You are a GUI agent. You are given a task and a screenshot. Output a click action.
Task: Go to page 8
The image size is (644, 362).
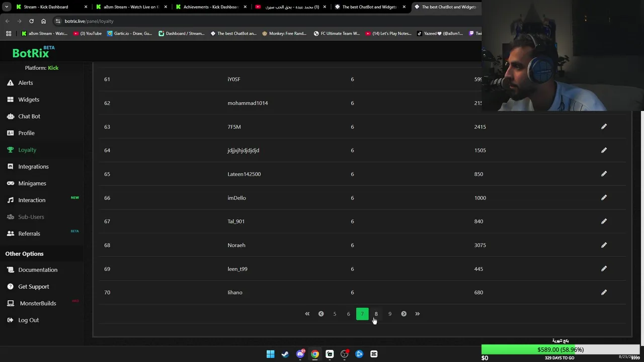tap(376, 314)
